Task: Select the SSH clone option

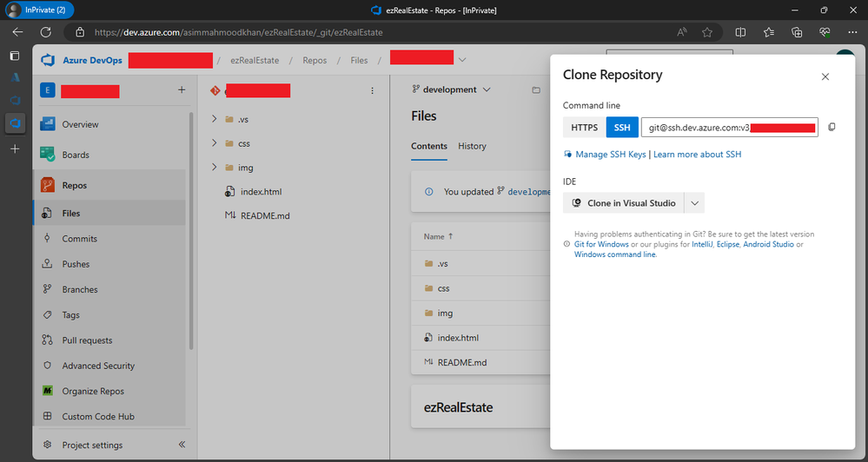Action: point(622,128)
